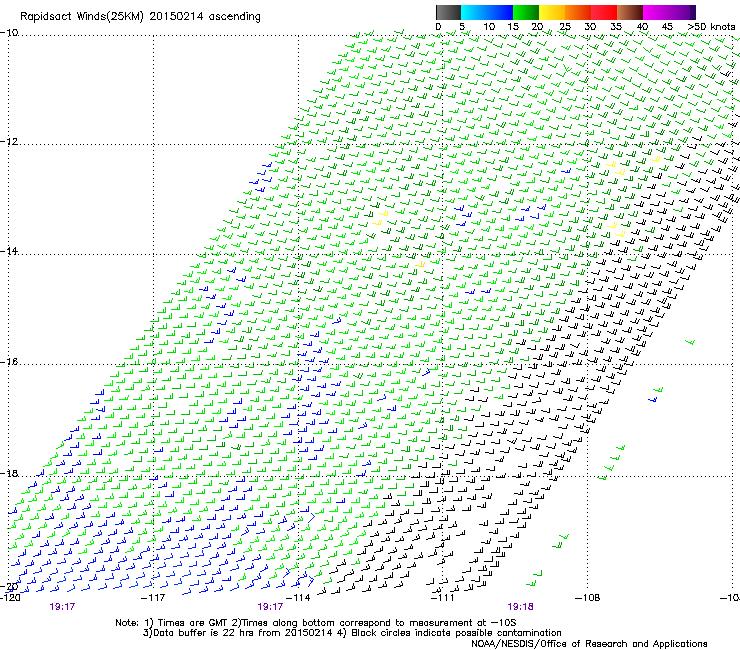This screenshot has height=650, width=740.
Task: Click the title 'Rapidscat Winds(25KM) 20150214 ascending'
Action: pos(140,17)
